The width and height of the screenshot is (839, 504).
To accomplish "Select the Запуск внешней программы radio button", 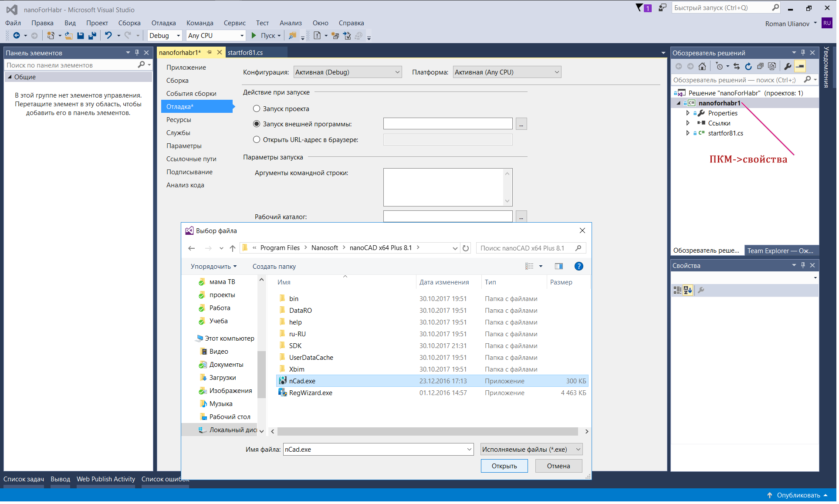I will tap(257, 124).
